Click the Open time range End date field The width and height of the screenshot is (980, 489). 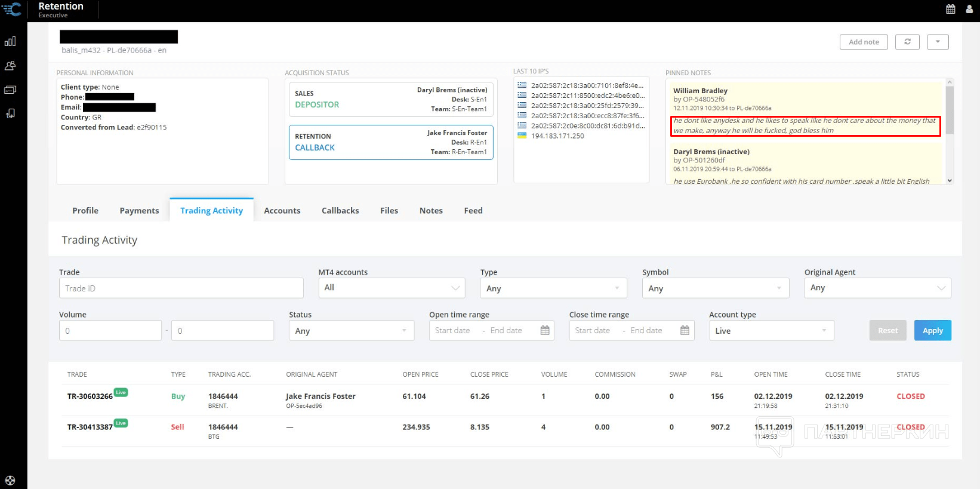pos(506,330)
